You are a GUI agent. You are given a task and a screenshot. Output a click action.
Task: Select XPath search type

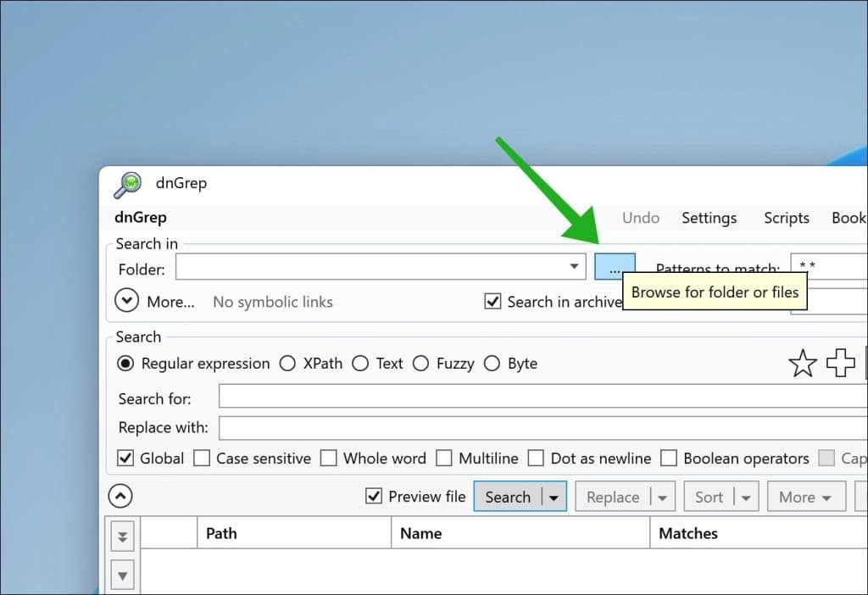point(287,364)
